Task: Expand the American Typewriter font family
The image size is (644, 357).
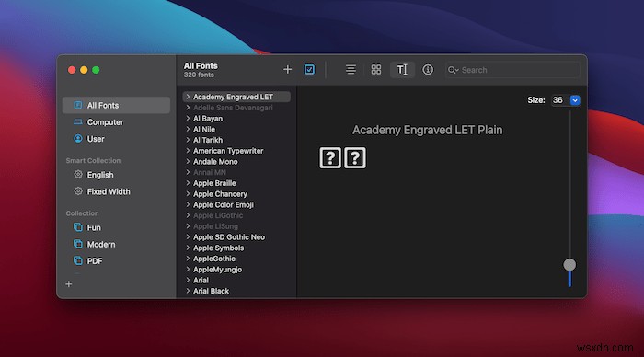Action: [188, 151]
